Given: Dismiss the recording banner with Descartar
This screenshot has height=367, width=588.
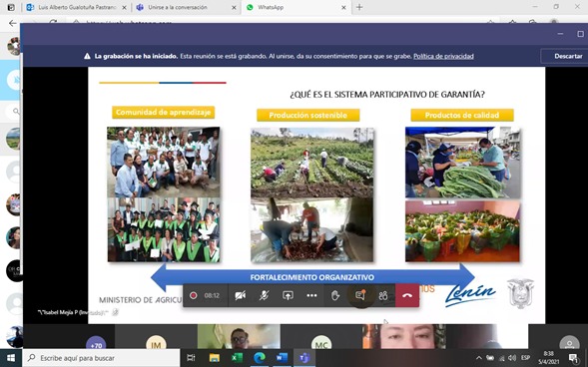Looking at the screenshot, I should pos(568,56).
